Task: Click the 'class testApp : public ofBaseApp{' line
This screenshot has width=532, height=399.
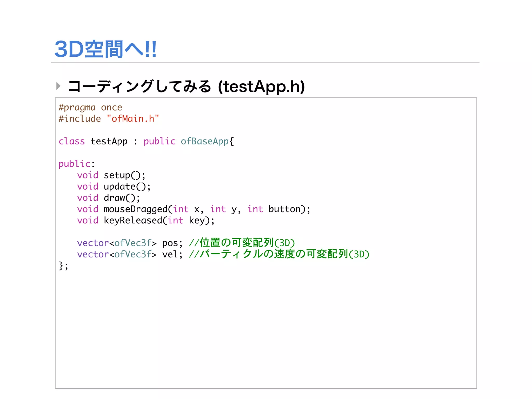Action: pos(146,142)
